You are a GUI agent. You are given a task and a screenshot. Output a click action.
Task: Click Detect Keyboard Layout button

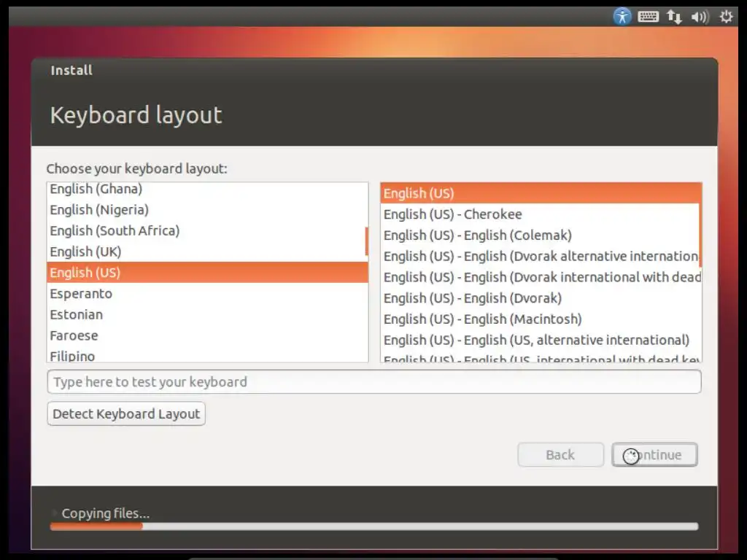pos(126,413)
